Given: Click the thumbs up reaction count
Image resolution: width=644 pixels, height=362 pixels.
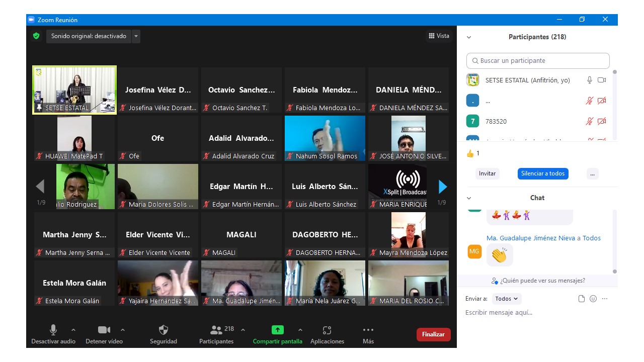Looking at the screenshot, I should [473, 153].
